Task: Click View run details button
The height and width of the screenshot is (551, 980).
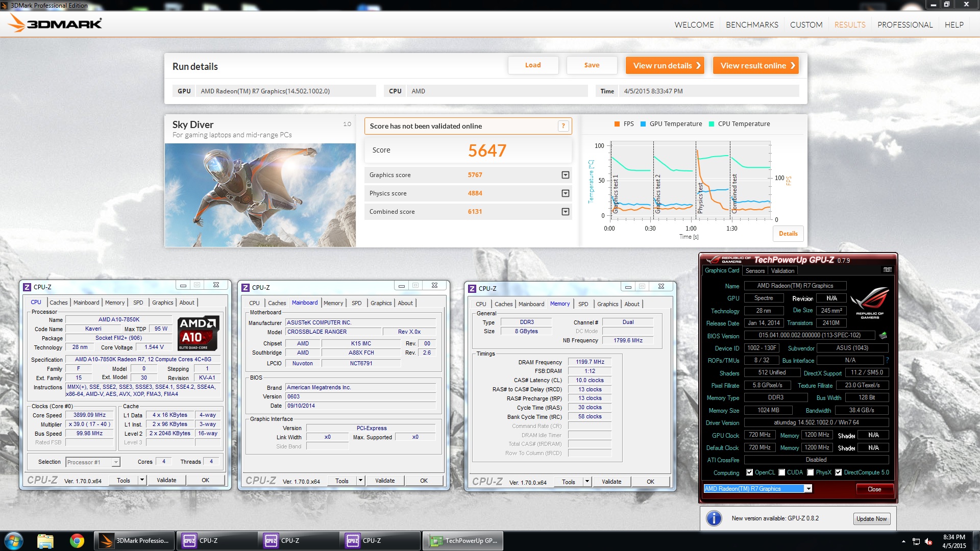Action: 665,65
